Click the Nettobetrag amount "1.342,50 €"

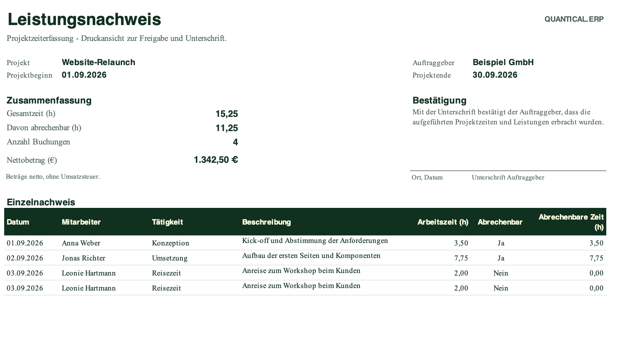216,160
